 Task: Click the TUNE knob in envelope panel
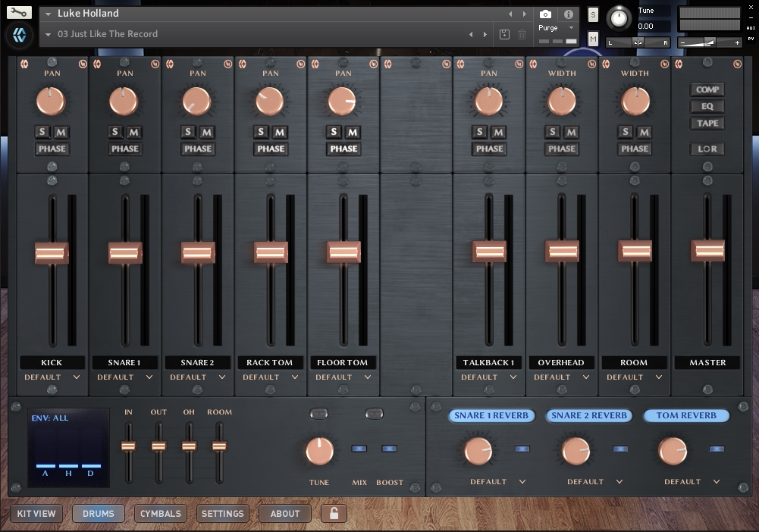pos(319,451)
